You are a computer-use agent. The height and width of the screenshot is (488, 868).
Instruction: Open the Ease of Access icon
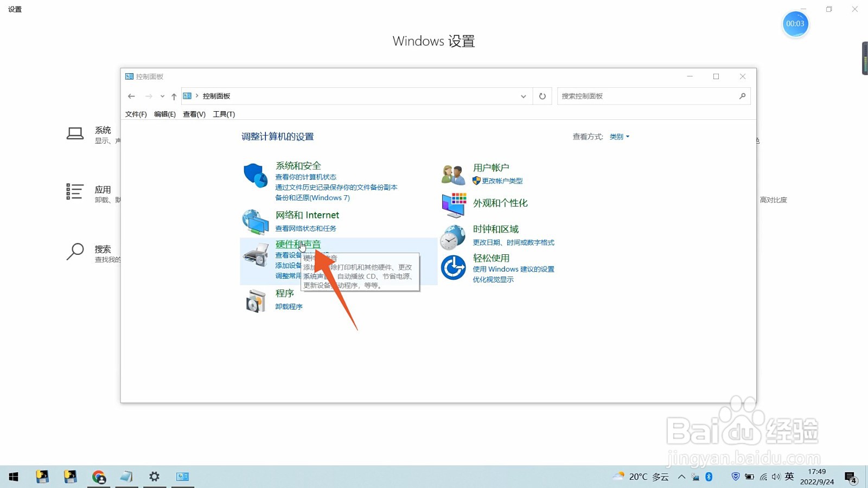point(453,267)
